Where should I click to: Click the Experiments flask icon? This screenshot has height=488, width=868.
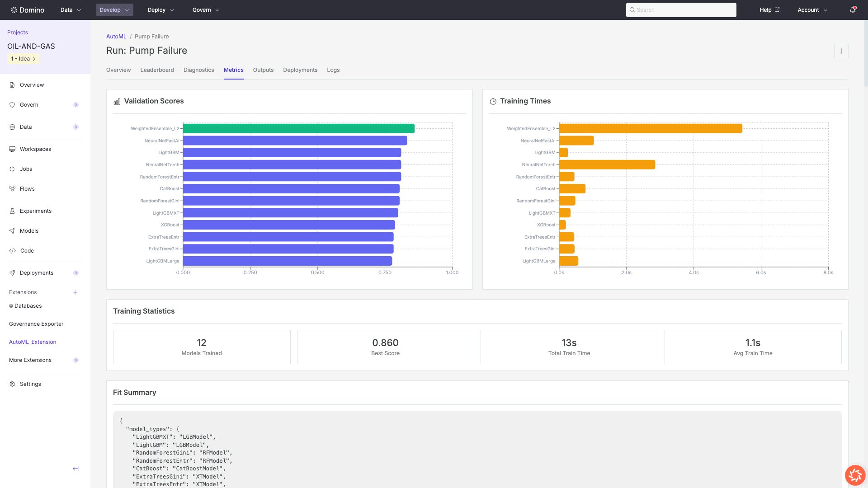click(x=12, y=211)
